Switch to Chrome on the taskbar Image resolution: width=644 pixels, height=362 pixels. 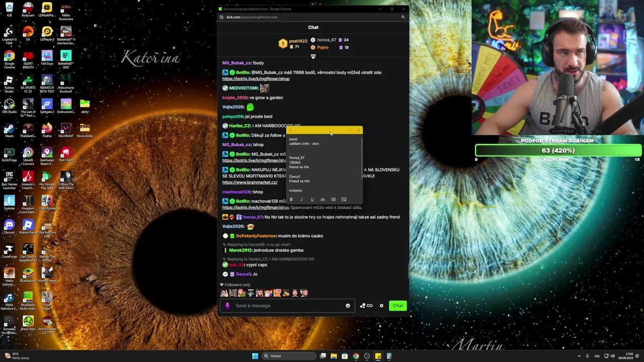tap(356, 356)
